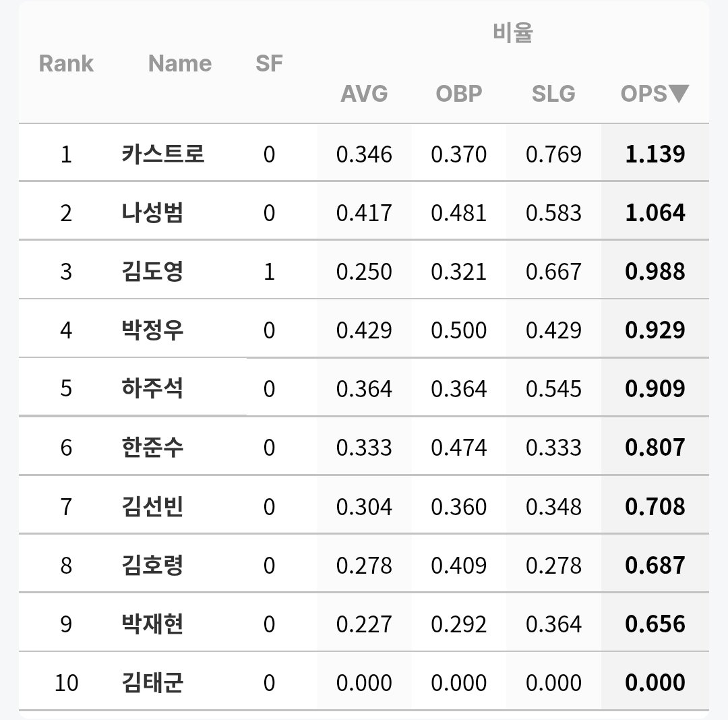
Task: Click the Name column header
Action: pos(180,63)
